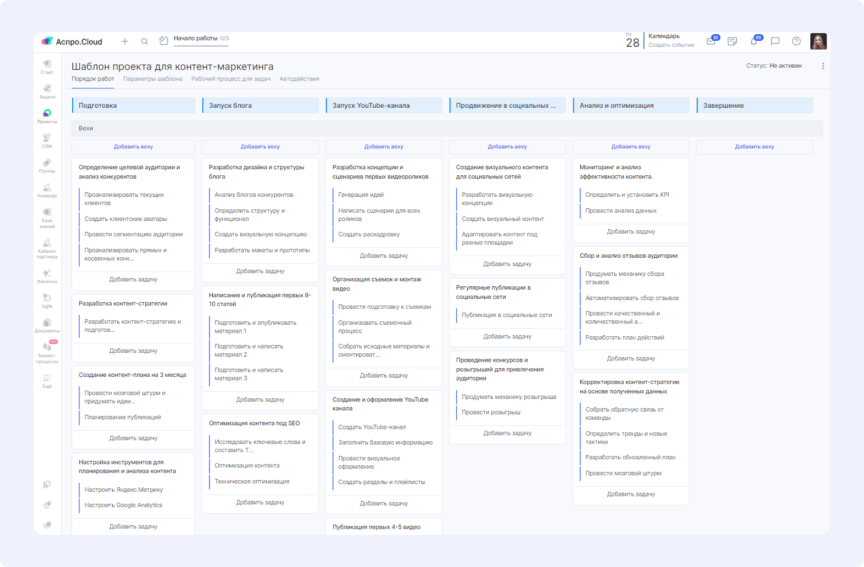Open task Генерация идей
Viewport: 864px width, 567px height.
[x=361, y=195]
